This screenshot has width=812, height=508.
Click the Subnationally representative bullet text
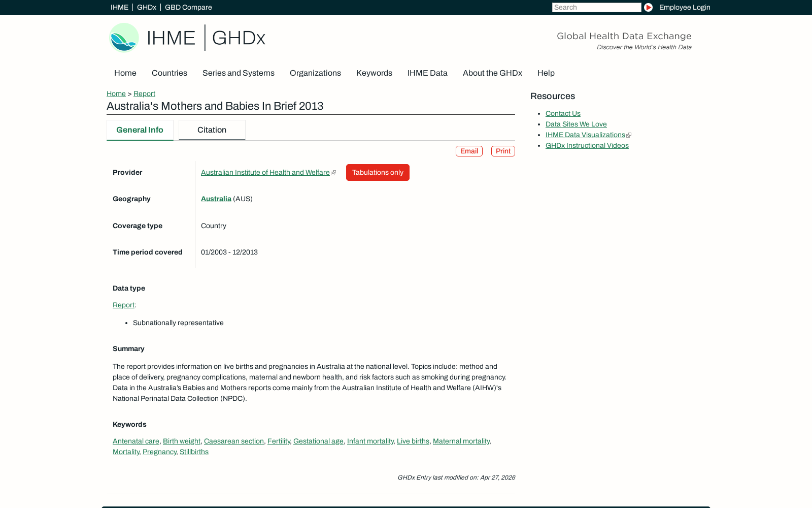tap(178, 323)
